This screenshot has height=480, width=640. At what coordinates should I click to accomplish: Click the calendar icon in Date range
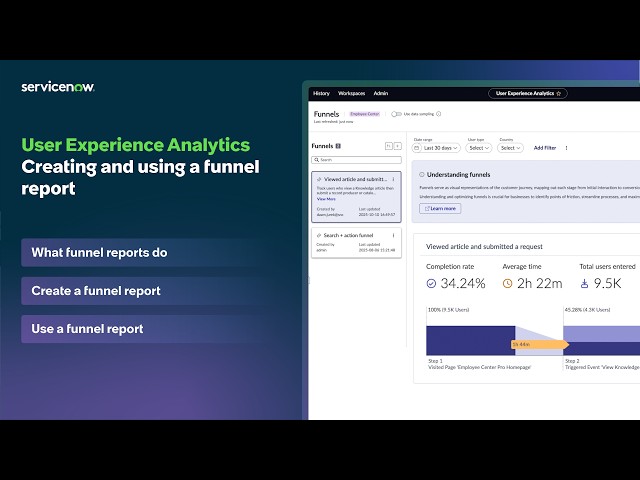[416, 148]
